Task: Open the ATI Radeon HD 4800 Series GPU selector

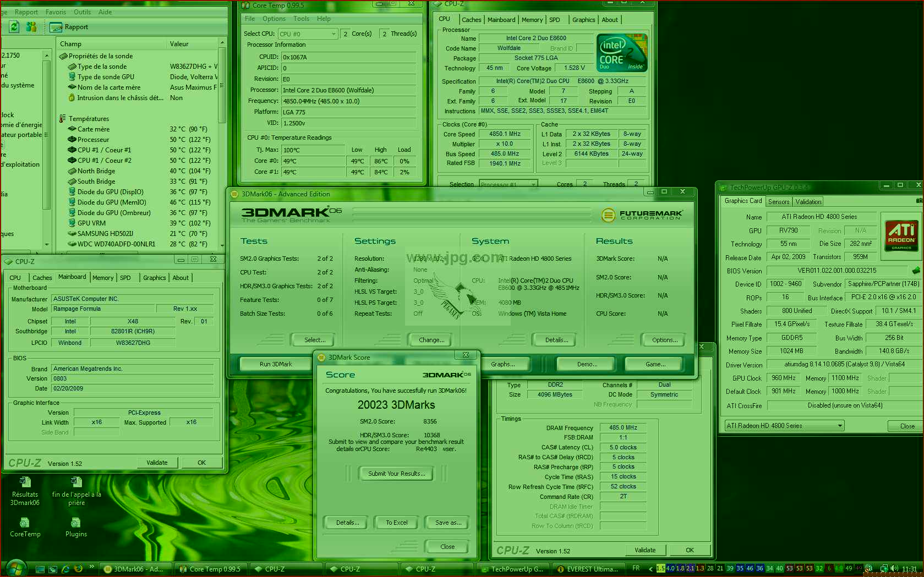Action: click(784, 426)
